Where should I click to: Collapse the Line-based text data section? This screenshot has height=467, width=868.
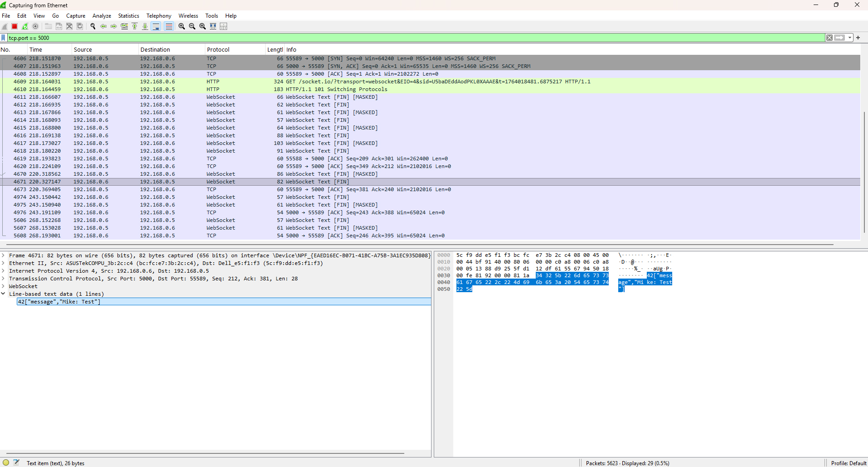tap(4, 294)
